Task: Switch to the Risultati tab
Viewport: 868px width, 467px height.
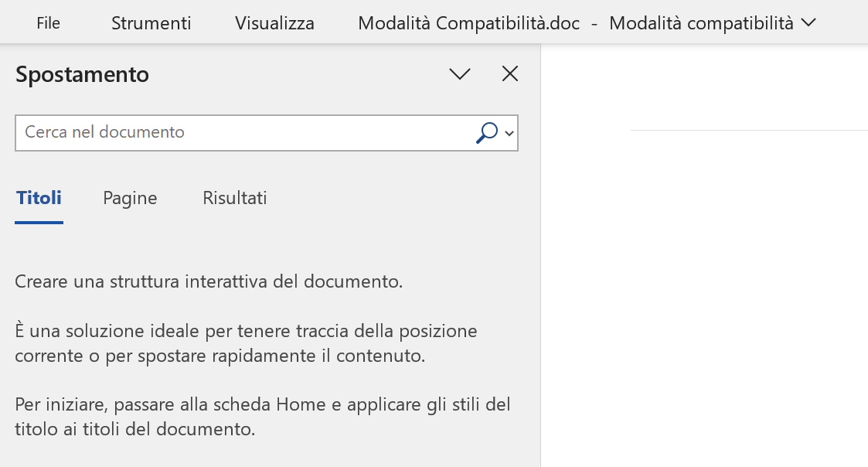Action: coord(235,198)
